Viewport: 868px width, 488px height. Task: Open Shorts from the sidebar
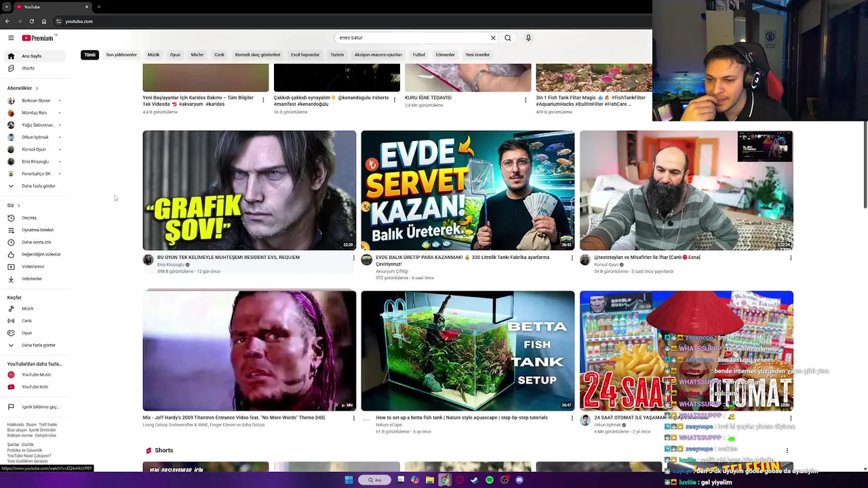pos(35,68)
